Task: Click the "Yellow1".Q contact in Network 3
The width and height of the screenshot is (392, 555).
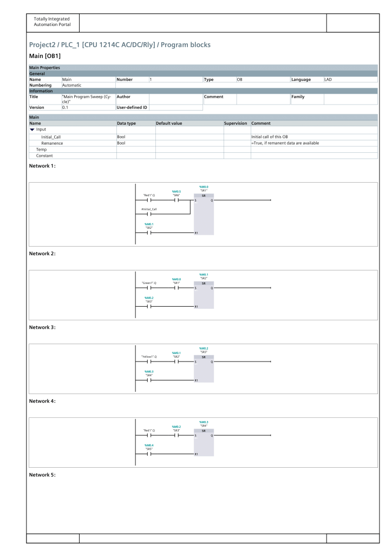Action: tap(148, 362)
